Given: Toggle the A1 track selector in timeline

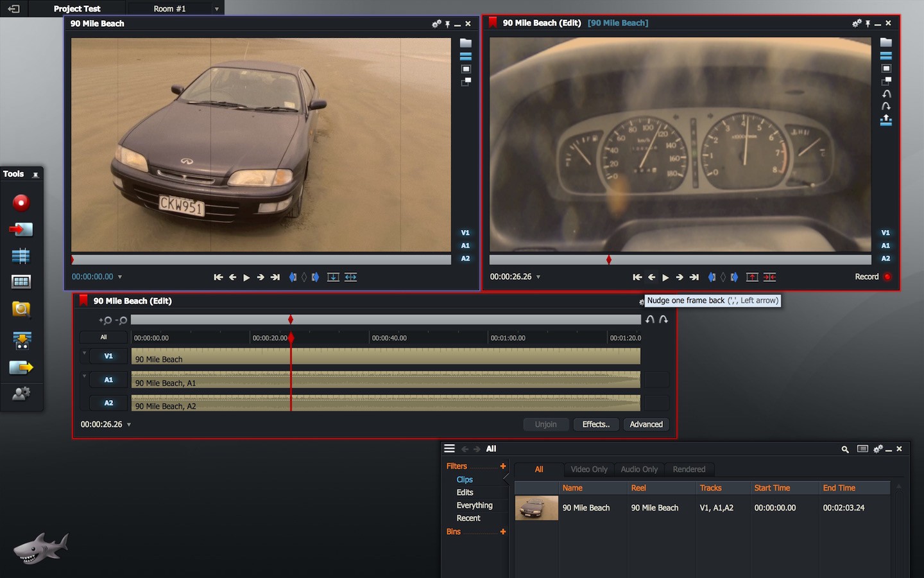Looking at the screenshot, I should pos(108,380).
